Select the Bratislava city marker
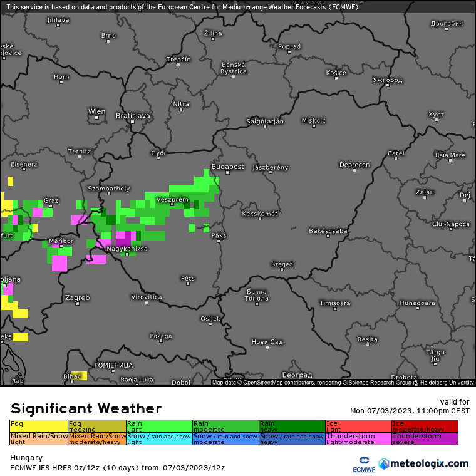 132,122
